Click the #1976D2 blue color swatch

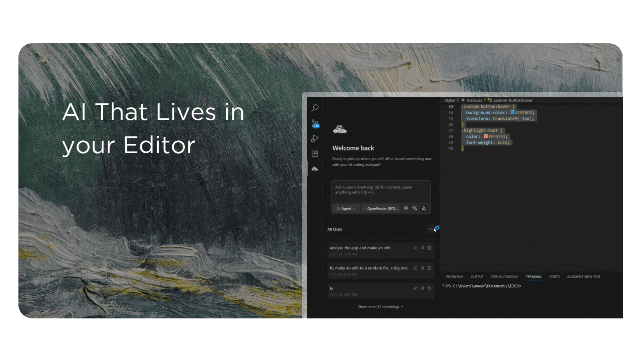pyautogui.click(x=513, y=112)
